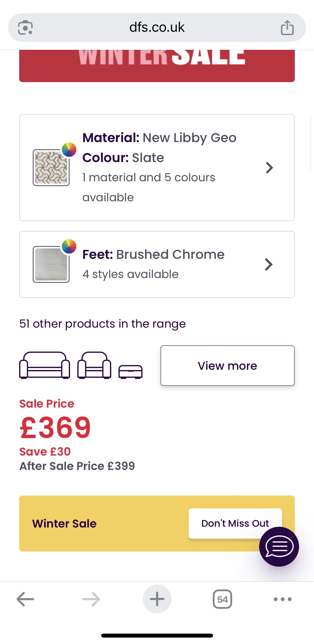Tap the dfs.co.uk address bar
The width and height of the screenshot is (314, 644).
coord(157,27)
